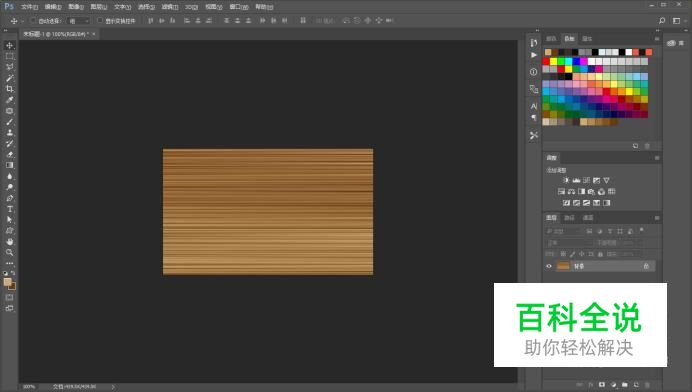Viewport: 692px width, 392px height.
Task: Select the Healing Brush tool
Action: [9, 111]
